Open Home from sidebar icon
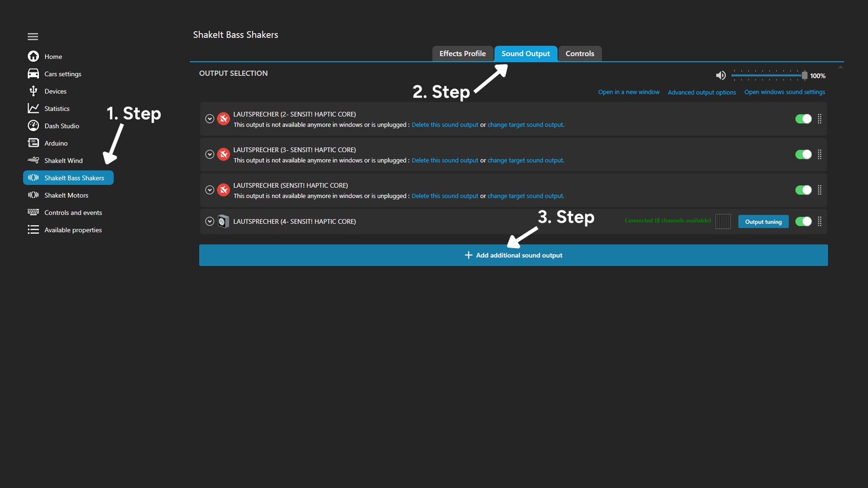This screenshot has height=488, width=868. 33,56
